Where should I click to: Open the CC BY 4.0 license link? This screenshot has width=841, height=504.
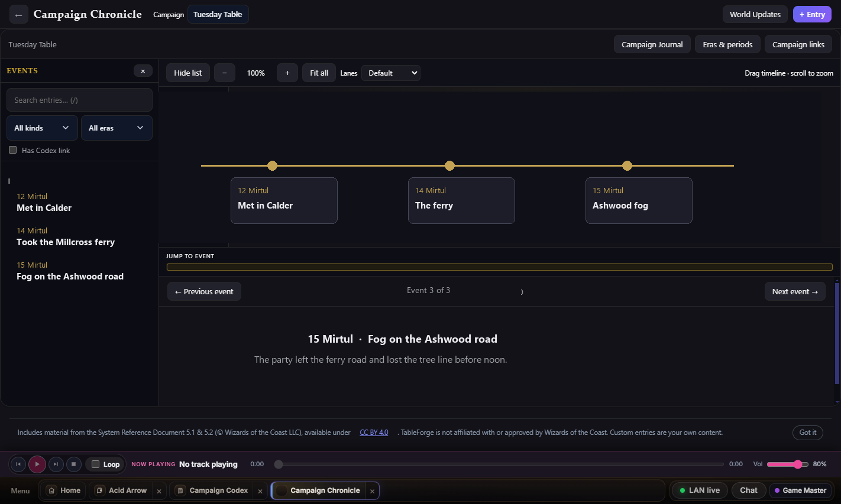pos(374,433)
